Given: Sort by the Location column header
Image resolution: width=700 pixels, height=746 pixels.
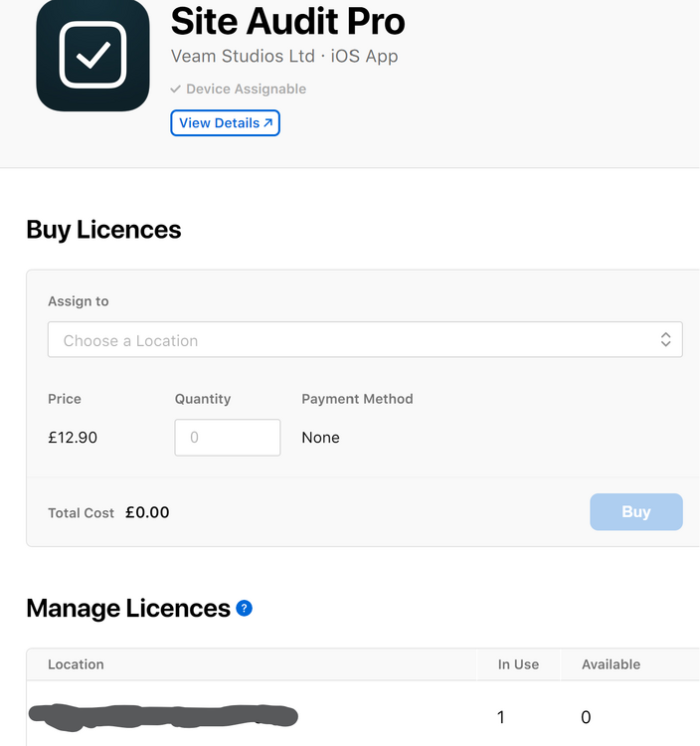Looking at the screenshot, I should [x=76, y=664].
